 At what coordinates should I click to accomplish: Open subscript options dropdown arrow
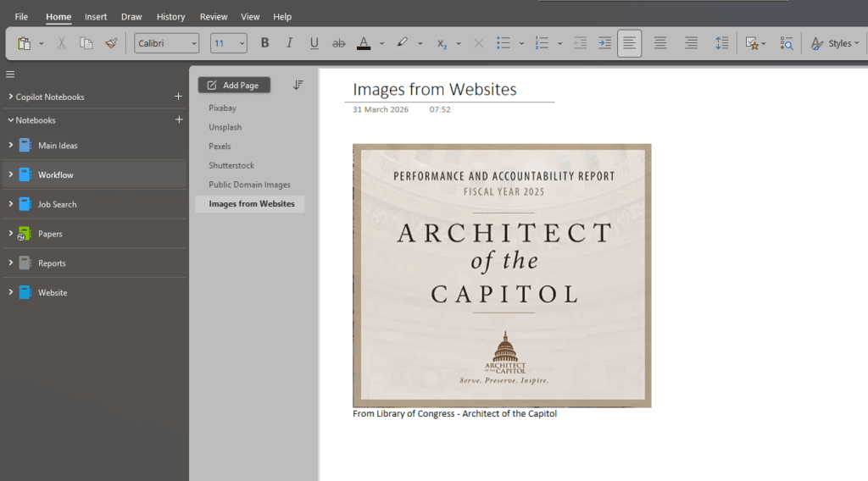click(459, 43)
